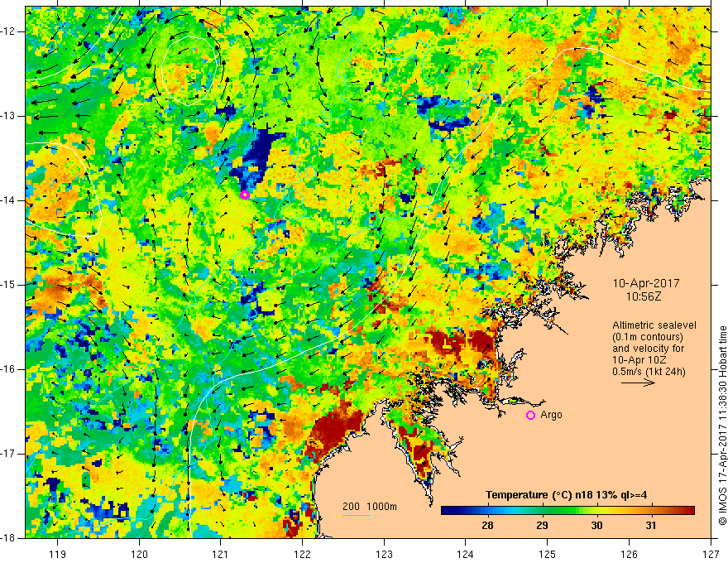Click longitude axis label '121'
This screenshot has width=728, height=563.
(x=221, y=554)
